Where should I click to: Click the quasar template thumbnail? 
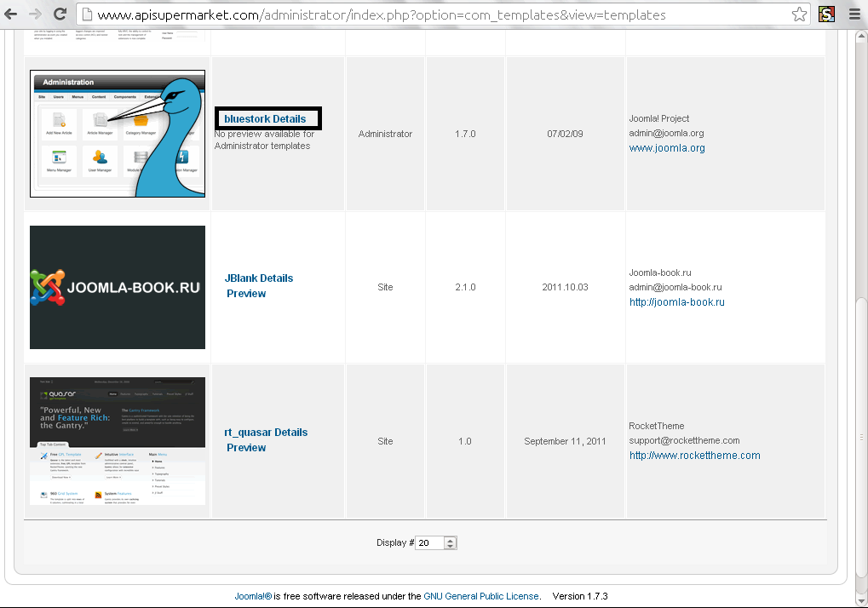coord(118,441)
